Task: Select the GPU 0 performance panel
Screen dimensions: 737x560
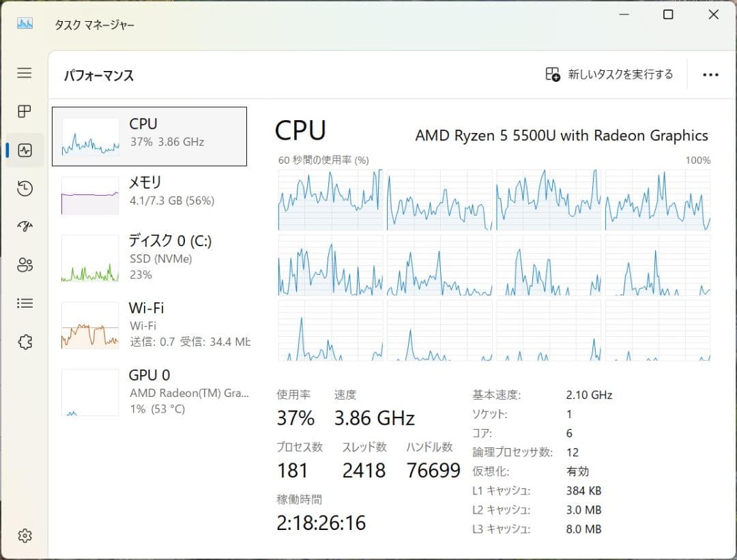Action: tap(150, 391)
